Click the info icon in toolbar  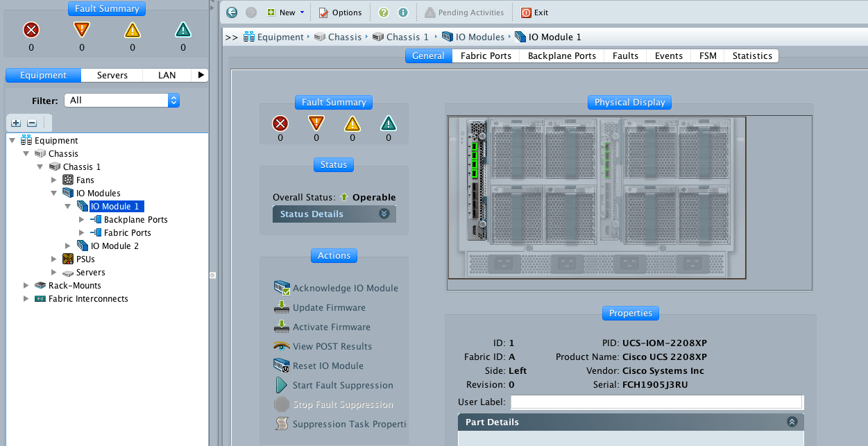402,12
